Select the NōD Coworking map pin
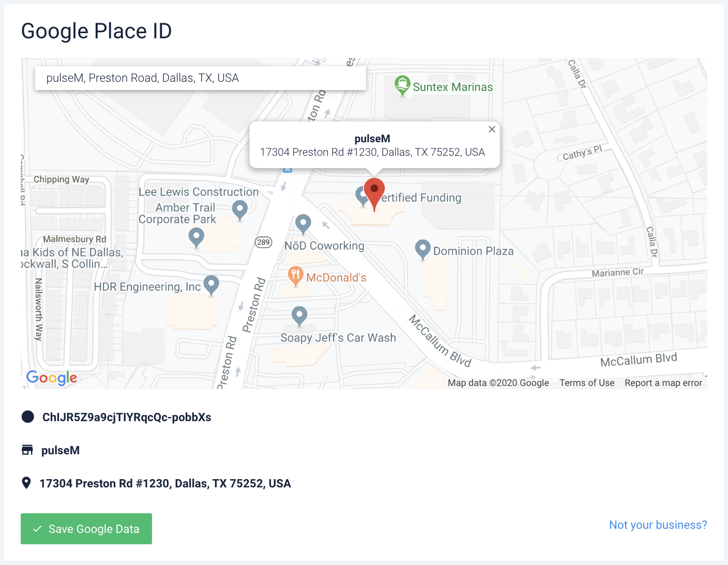 click(x=303, y=224)
